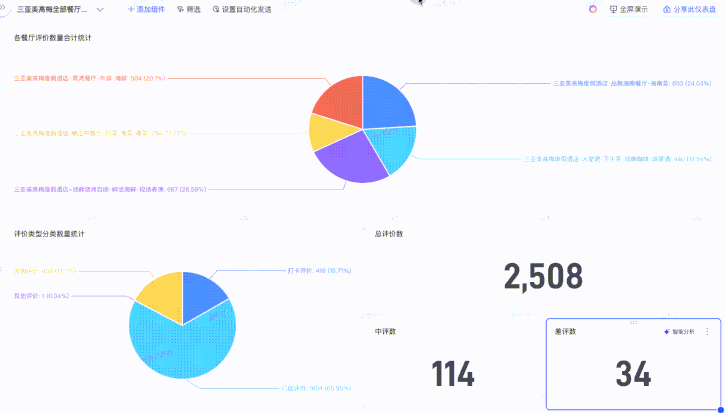725x413 pixels.
Task: Open the three-dot menu on 差评数 card
Action: 707,332
